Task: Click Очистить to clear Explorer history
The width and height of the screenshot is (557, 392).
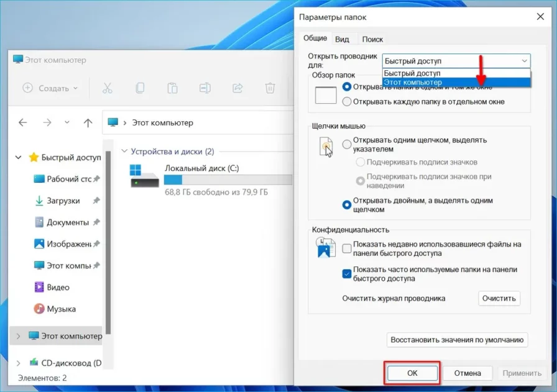Action: (499, 298)
